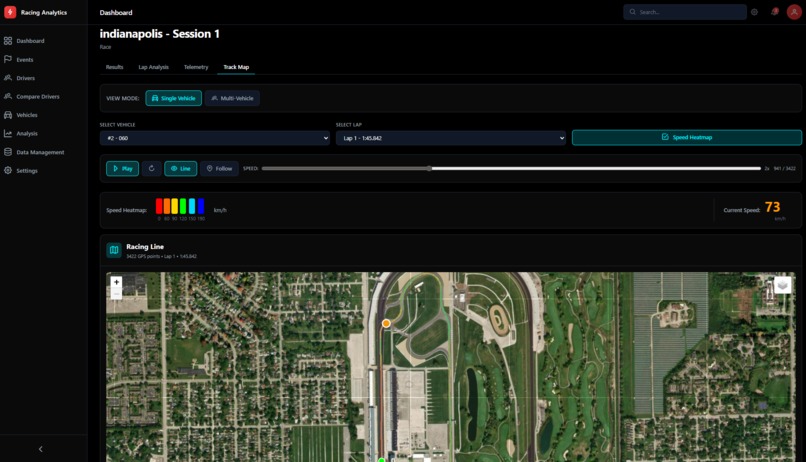The height and width of the screenshot is (462, 806).
Task: Toggle the Speed Heatmap button
Action: coord(687,137)
